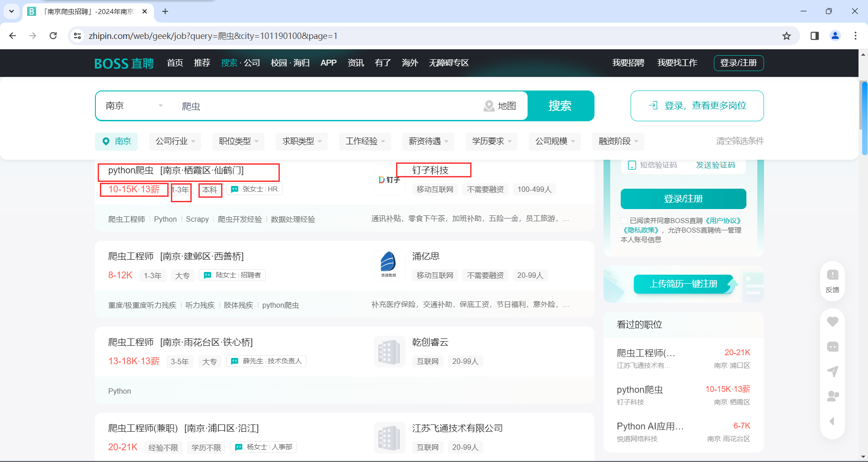Expand the 公司行业 filter

click(175, 141)
